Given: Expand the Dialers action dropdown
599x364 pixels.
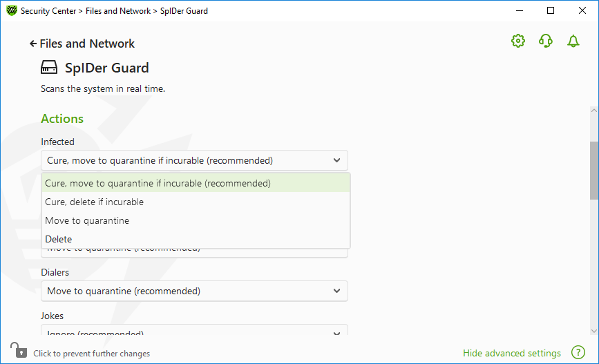Looking at the screenshot, I should (x=194, y=291).
